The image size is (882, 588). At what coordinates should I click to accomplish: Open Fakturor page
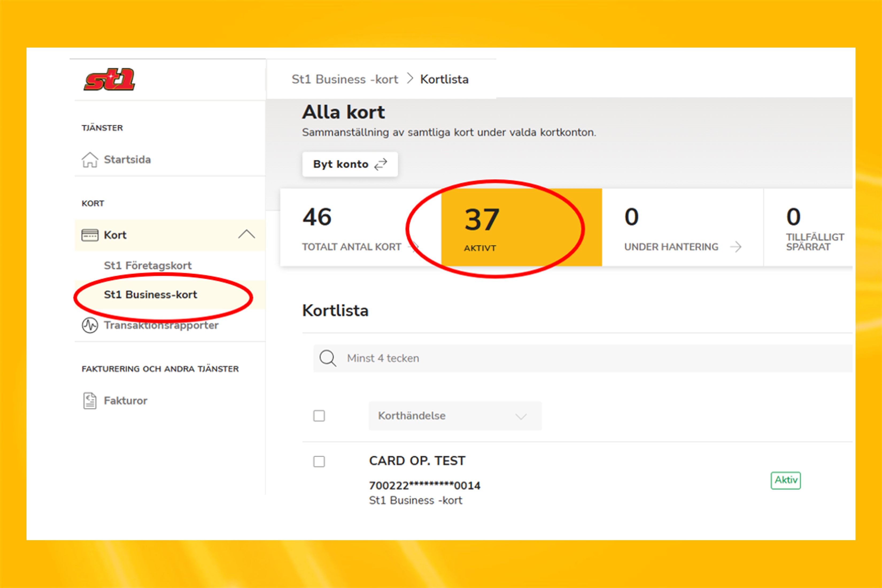click(126, 400)
